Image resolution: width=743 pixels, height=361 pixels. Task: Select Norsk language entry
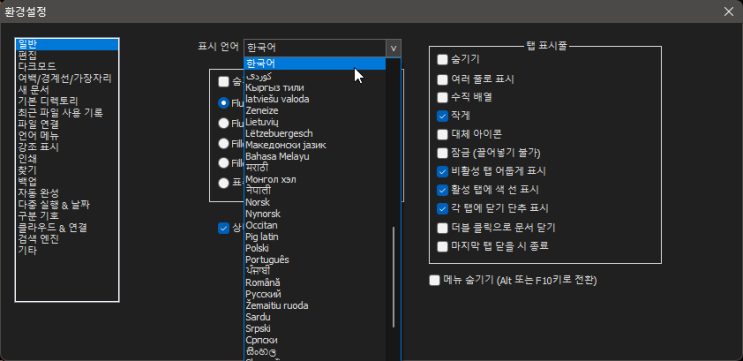click(x=315, y=202)
